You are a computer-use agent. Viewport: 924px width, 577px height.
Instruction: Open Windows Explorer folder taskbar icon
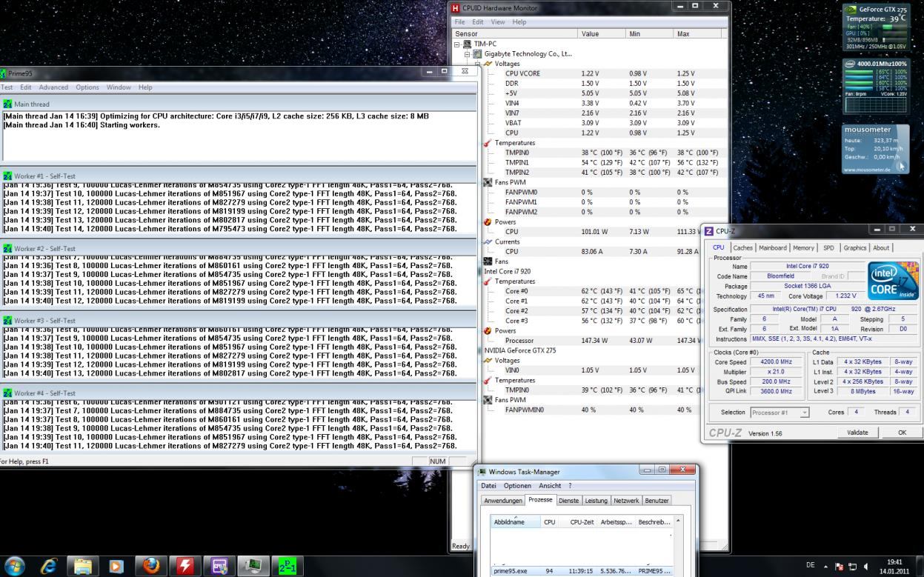[x=84, y=565]
